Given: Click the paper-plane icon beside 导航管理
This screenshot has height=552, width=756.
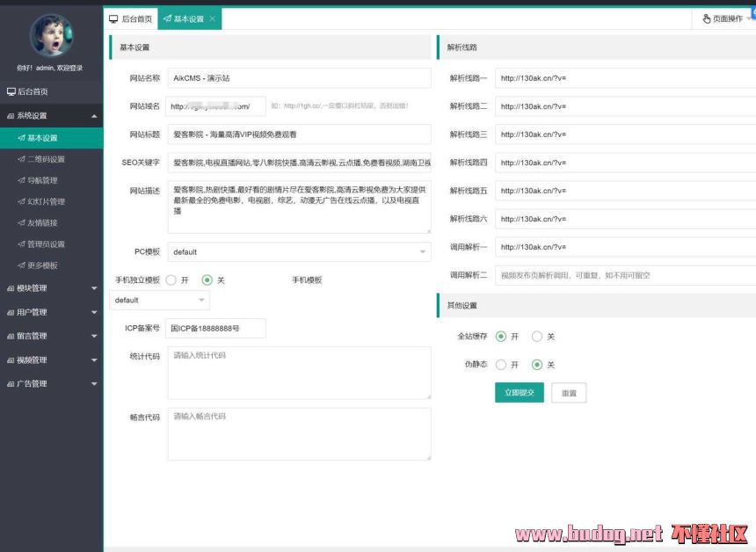Looking at the screenshot, I should pos(21,180).
